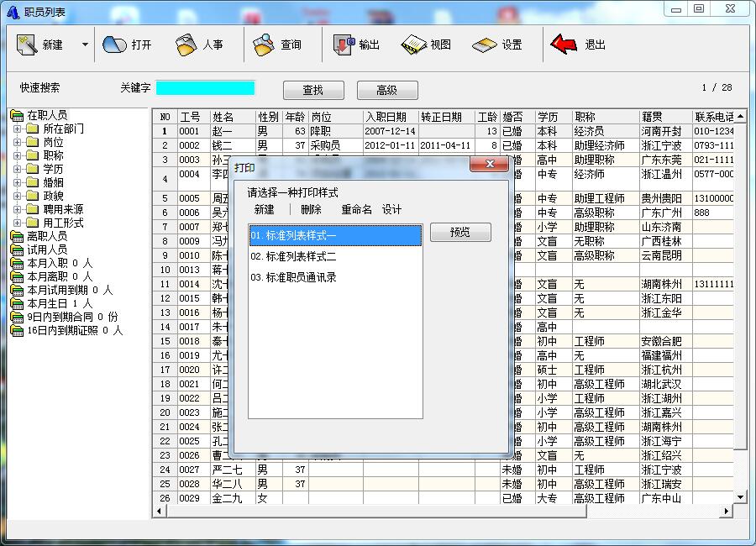The image size is (756, 546).
Task: Click the 人事 (Personnel) toolbar icon
Action: [186, 45]
